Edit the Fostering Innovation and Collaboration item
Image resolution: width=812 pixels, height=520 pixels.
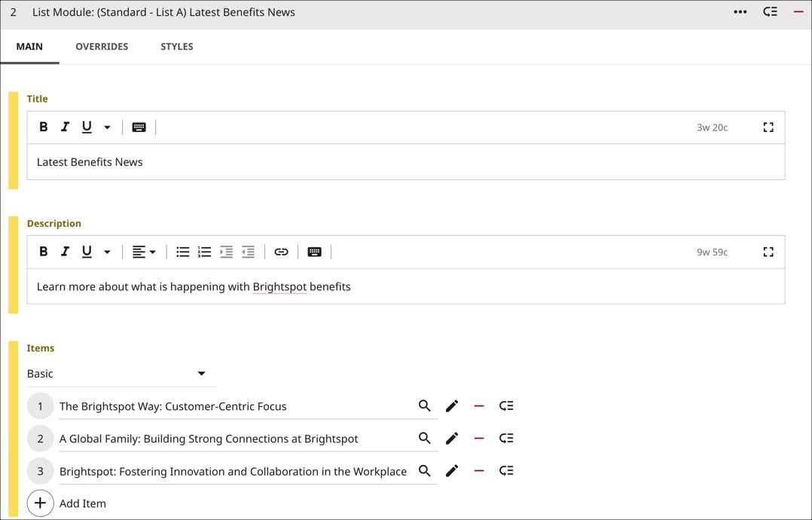tap(452, 471)
